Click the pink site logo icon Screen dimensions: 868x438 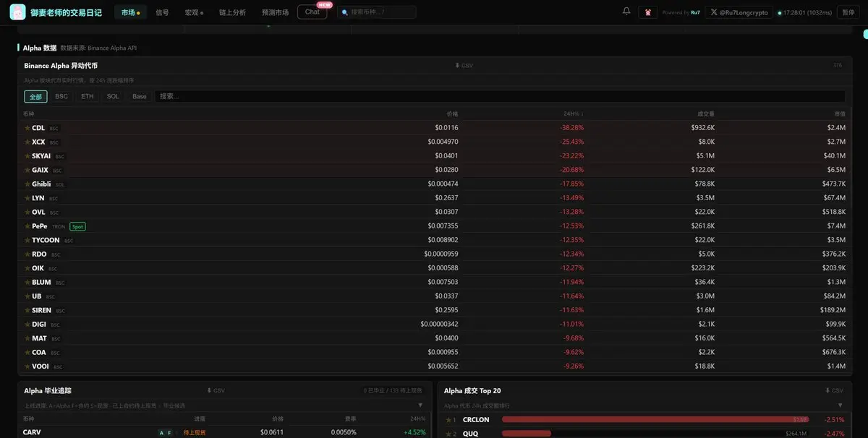tap(17, 12)
